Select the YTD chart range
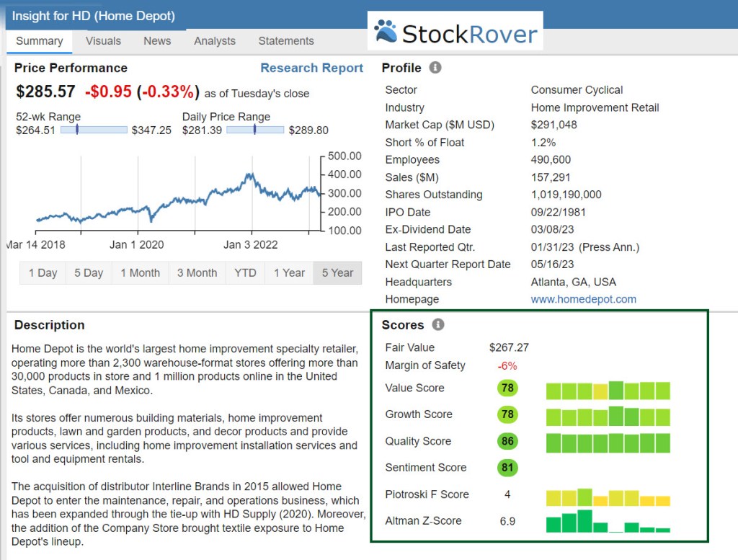This screenshot has width=738, height=560. point(245,273)
